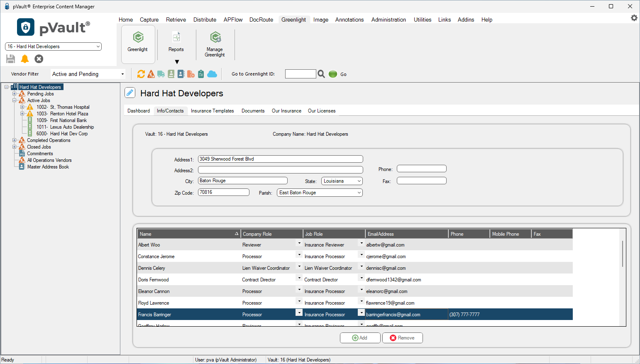Sort by the Company Role column header
640x364 pixels.
(x=272, y=234)
